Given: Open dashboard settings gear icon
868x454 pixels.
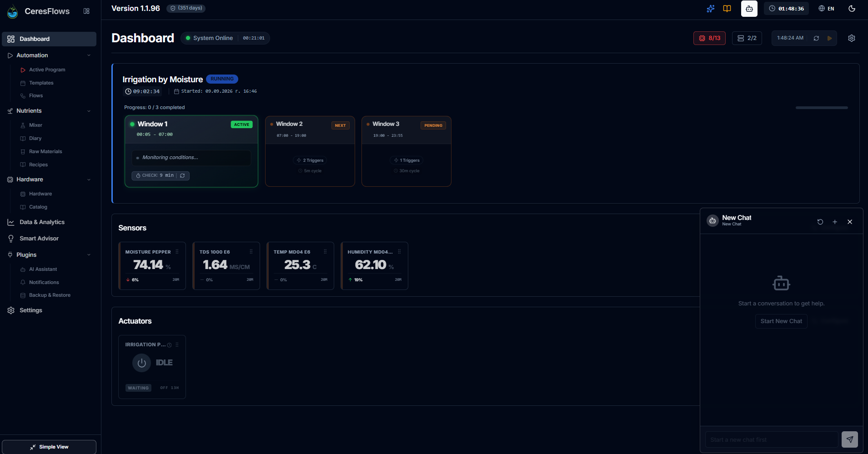Looking at the screenshot, I should (852, 38).
